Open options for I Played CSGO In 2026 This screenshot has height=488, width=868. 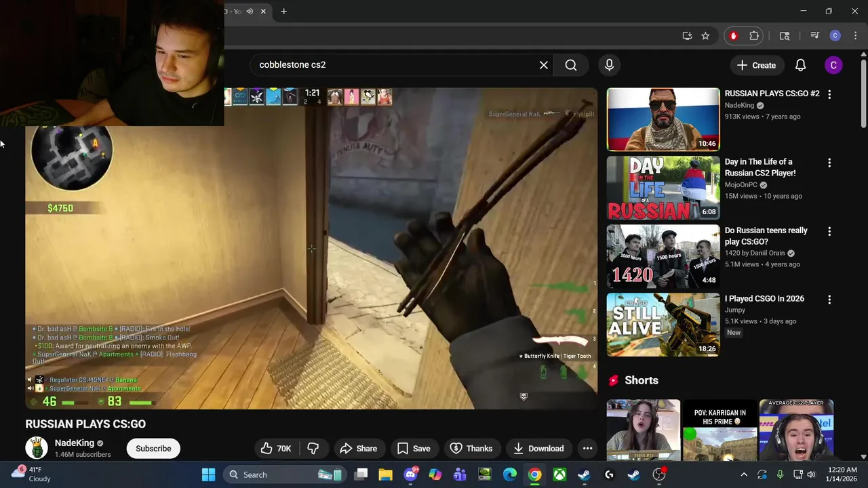829,299
